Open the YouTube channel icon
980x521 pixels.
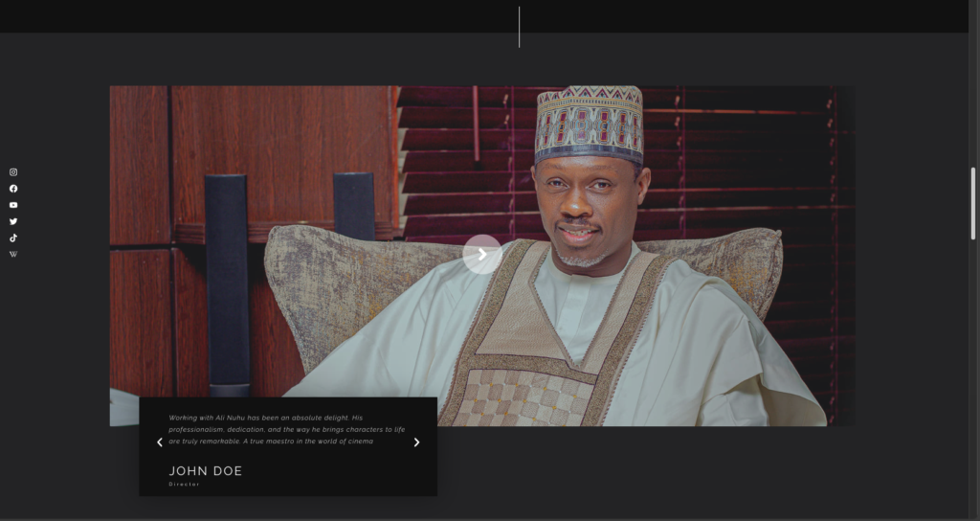(13, 205)
